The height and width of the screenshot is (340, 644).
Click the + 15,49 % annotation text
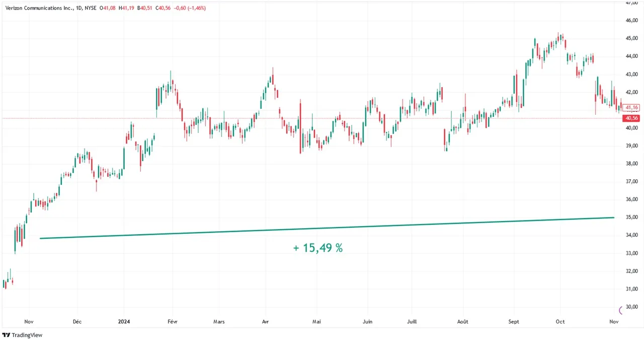pyautogui.click(x=318, y=248)
